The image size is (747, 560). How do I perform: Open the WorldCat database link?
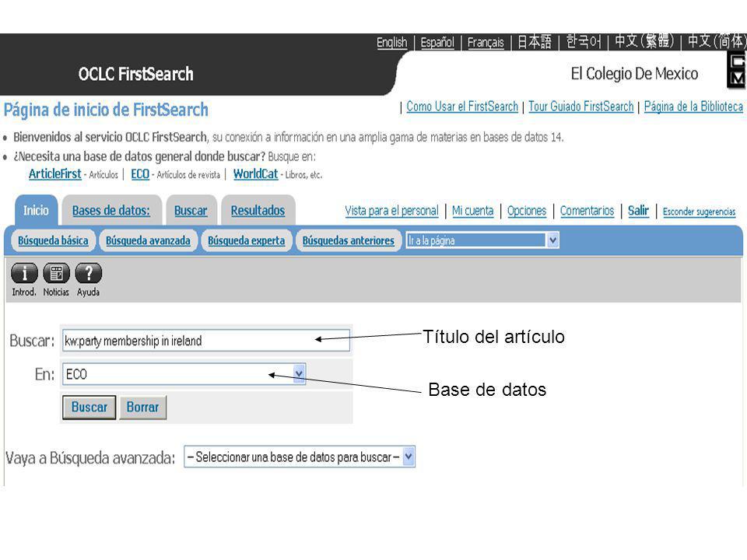[x=255, y=173]
